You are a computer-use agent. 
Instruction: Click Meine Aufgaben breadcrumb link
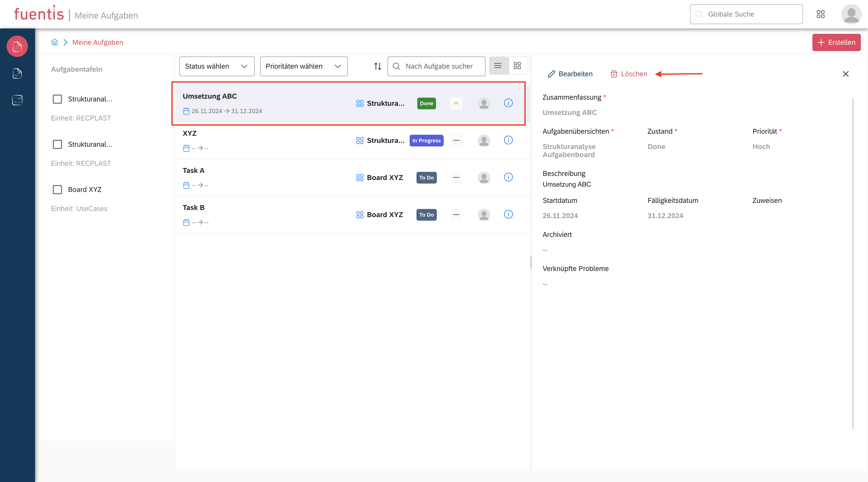98,42
